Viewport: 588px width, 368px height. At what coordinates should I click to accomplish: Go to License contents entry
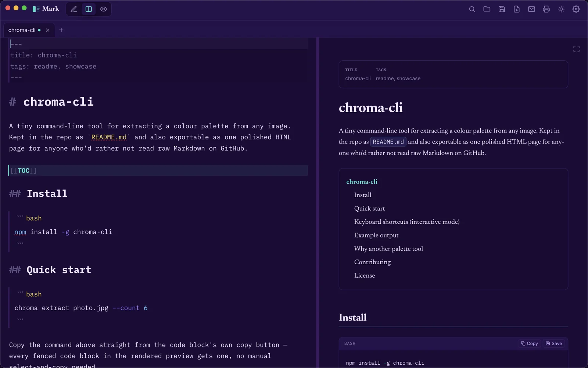point(365,276)
